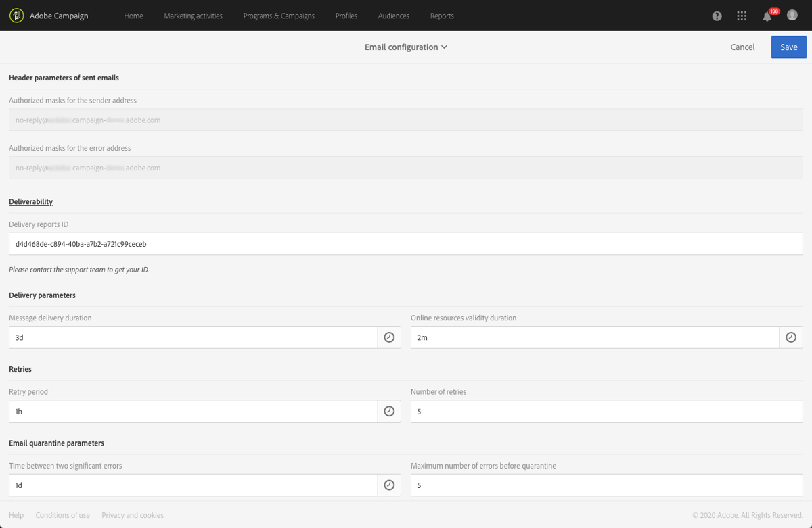The image size is (812, 528).
Task: Click the user profile avatar icon
Action: pyautogui.click(x=792, y=16)
